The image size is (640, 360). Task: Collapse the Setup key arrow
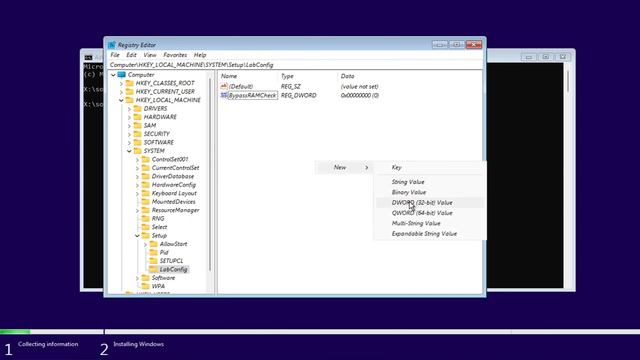pos(138,236)
